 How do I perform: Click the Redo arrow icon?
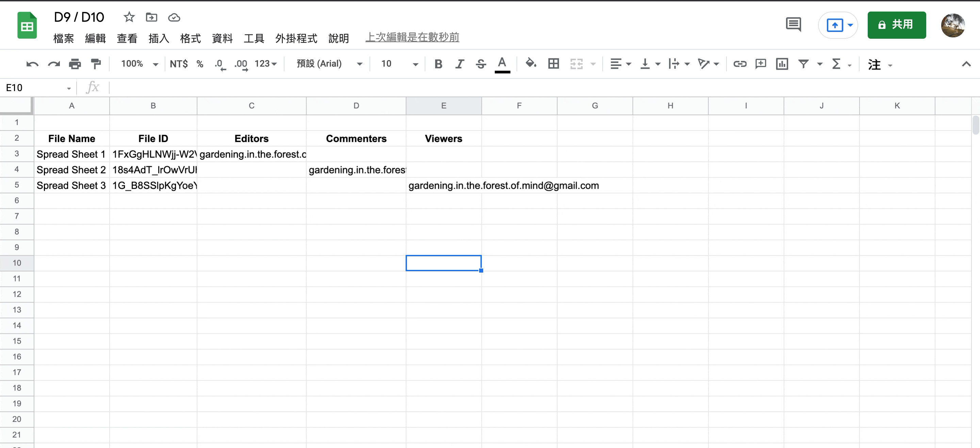[54, 64]
